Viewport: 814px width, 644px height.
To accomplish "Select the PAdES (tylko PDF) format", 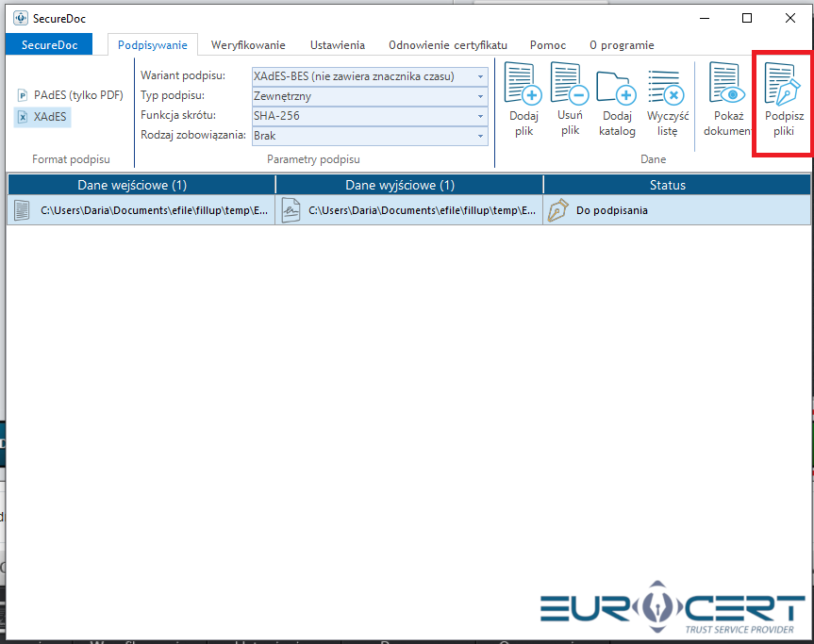I will click(x=71, y=95).
